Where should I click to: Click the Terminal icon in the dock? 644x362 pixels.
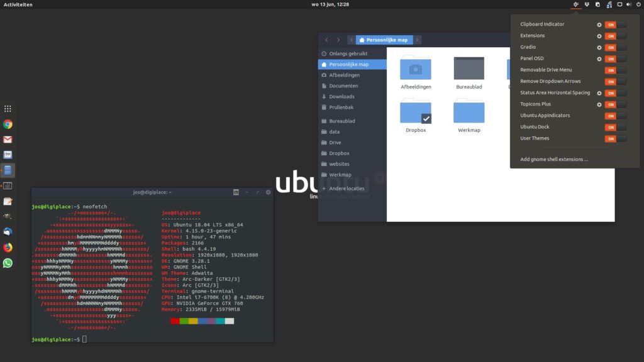click(8, 186)
